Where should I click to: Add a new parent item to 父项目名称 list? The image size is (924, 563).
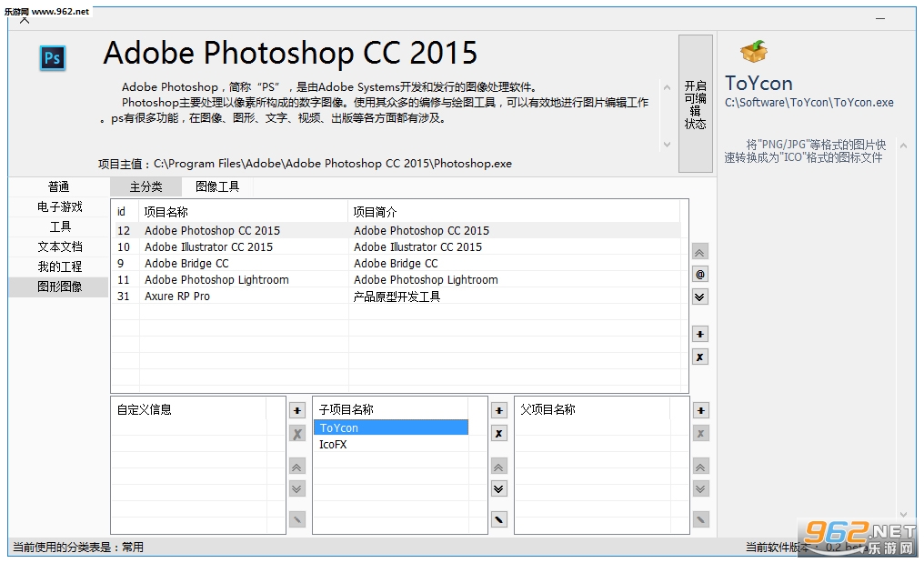[700, 410]
